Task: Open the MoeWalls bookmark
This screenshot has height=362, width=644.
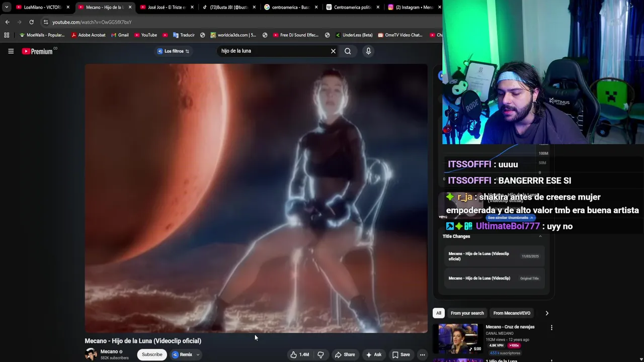Action: point(42,35)
